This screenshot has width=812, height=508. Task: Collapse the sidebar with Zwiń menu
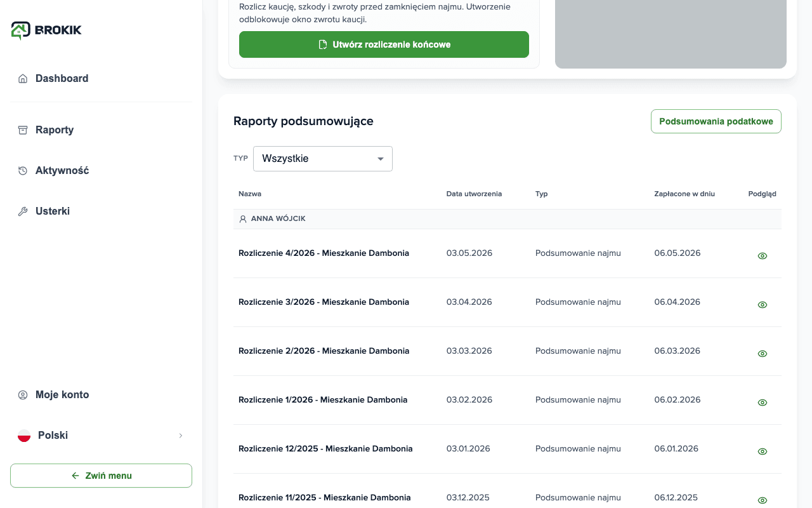coord(101,476)
